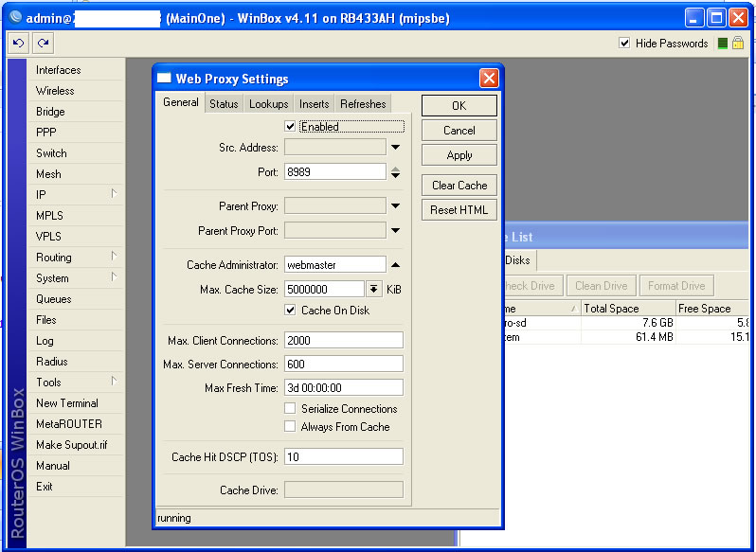Screen dimensions: 756x552
Task: Expand the Src. Address dropdown arrow
Action: [395, 148]
